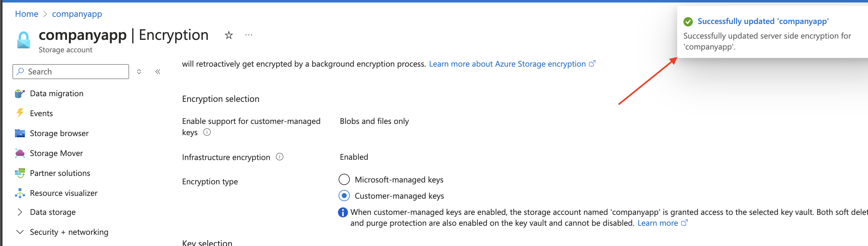Click the sidebar Search field
This screenshot has width=868, height=246.
(71, 72)
